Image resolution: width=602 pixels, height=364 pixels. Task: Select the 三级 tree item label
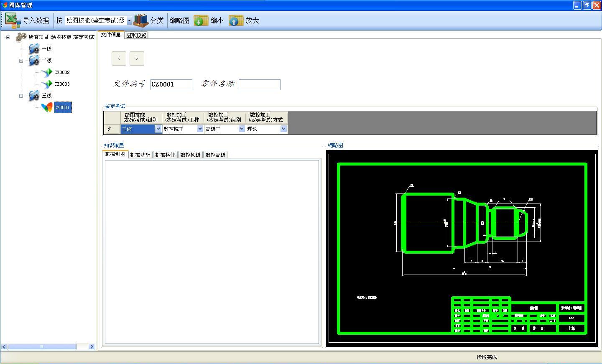pos(46,96)
